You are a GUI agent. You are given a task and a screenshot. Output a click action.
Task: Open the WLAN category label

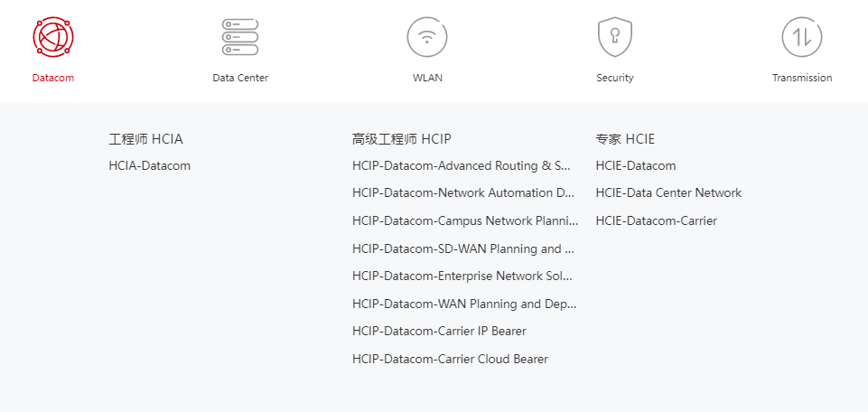click(x=427, y=78)
